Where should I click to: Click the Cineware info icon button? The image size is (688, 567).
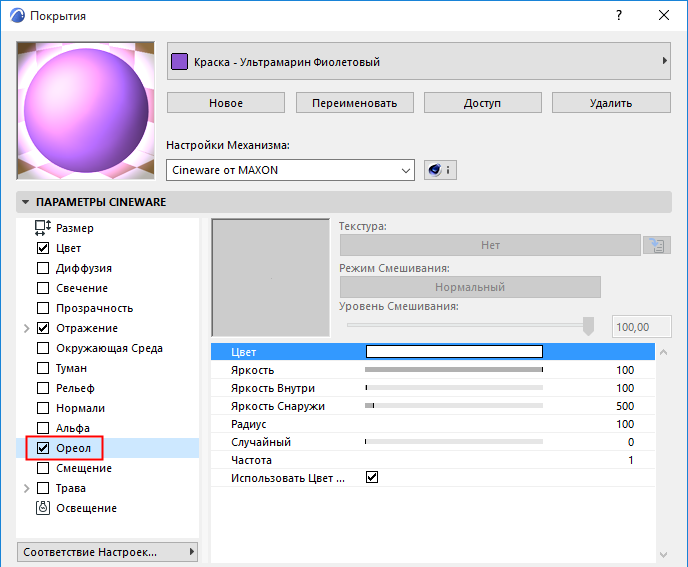point(440,170)
